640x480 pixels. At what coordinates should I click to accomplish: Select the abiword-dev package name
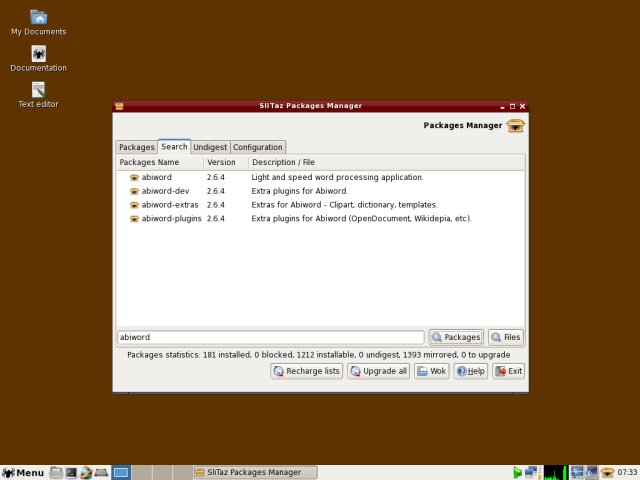coord(165,191)
